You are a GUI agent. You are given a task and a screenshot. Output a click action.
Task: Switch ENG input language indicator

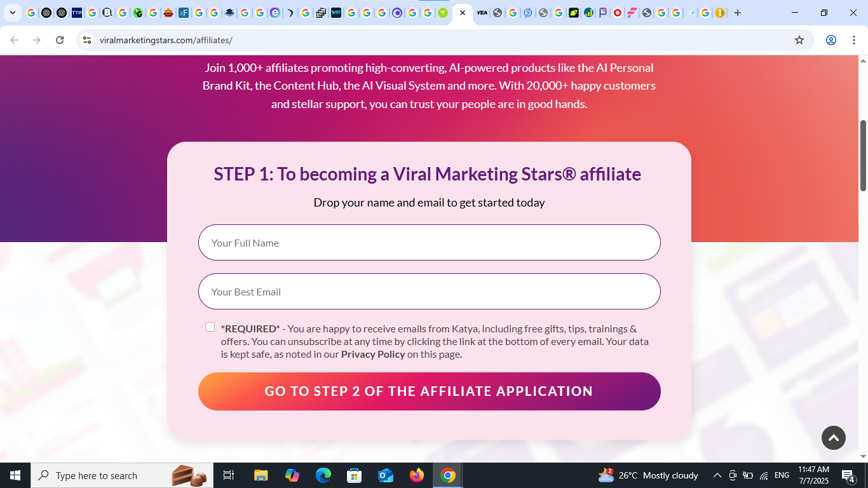click(782, 475)
